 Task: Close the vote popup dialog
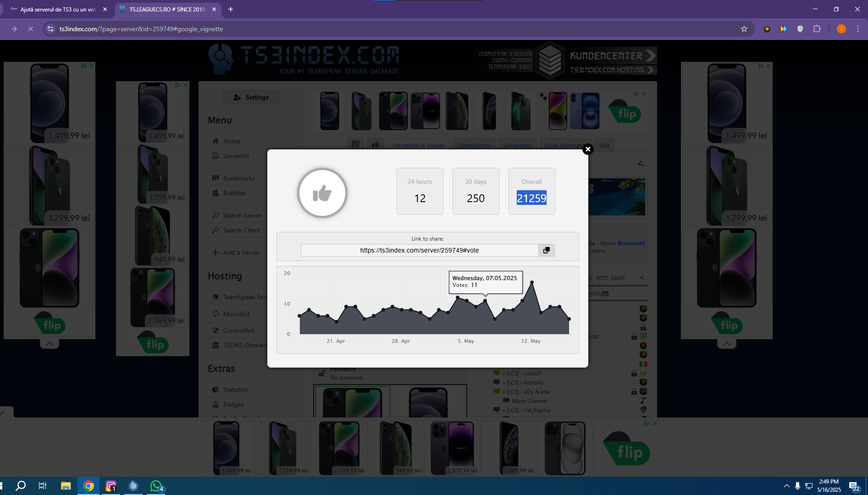pos(588,149)
